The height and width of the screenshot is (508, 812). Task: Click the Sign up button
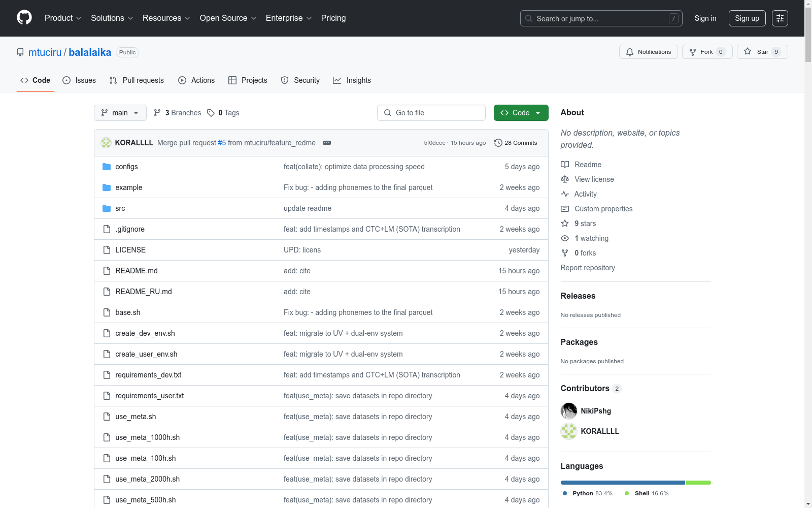pyautogui.click(x=747, y=18)
